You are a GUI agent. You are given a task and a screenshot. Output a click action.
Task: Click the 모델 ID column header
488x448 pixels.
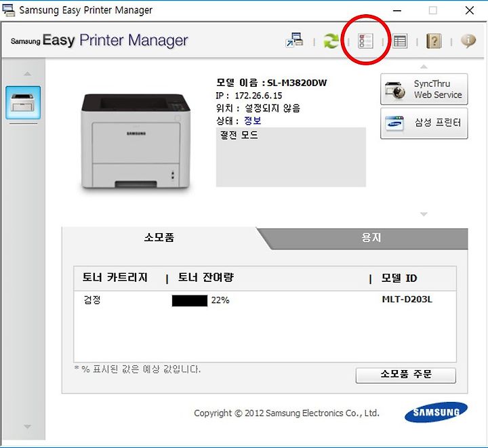(399, 278)
